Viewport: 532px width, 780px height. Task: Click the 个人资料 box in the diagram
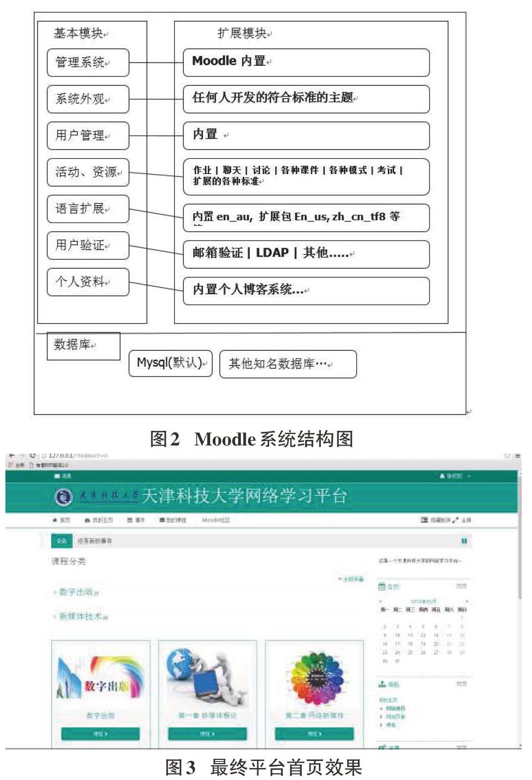pos(88,282)
